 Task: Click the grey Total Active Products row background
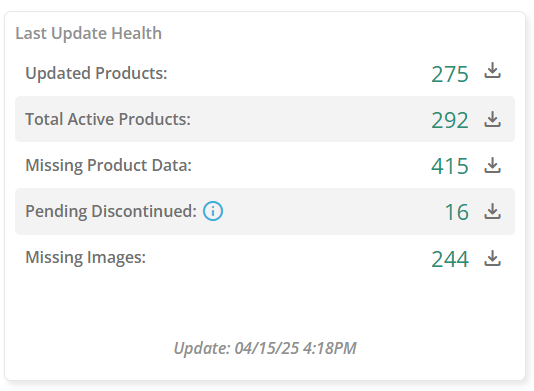point(265,119)
